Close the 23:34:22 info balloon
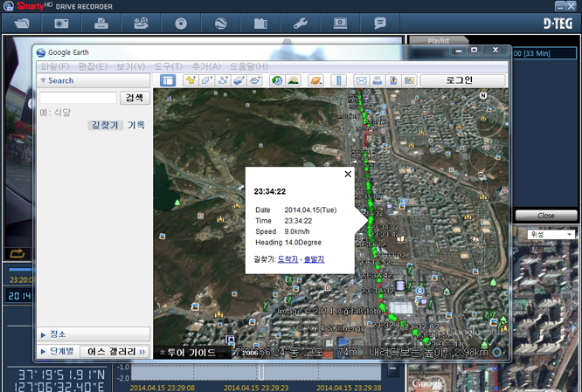The width and height of the screenshot is (582, 392). [x=348, y=174]
